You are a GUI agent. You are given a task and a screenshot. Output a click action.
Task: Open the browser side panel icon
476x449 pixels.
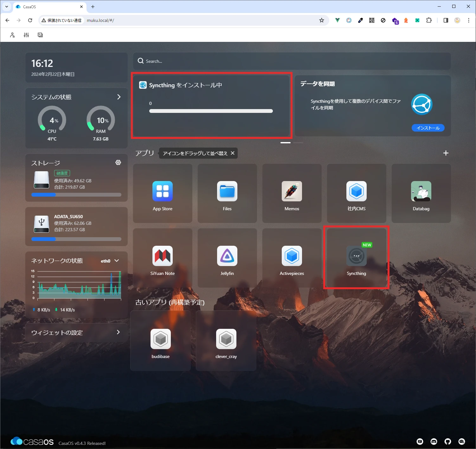tap(446, 20)
